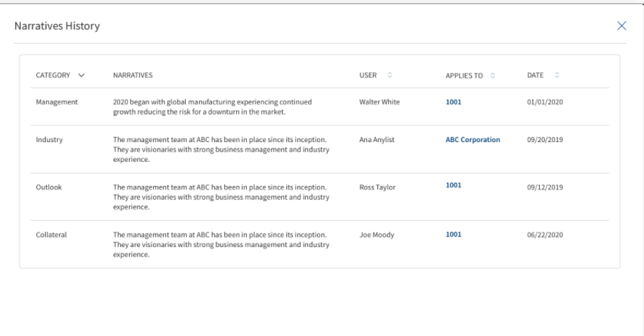This screenshot has width=644, height=336.
Task: Click the 2020 global manufacturing narrative text
Action: (212, 107)
